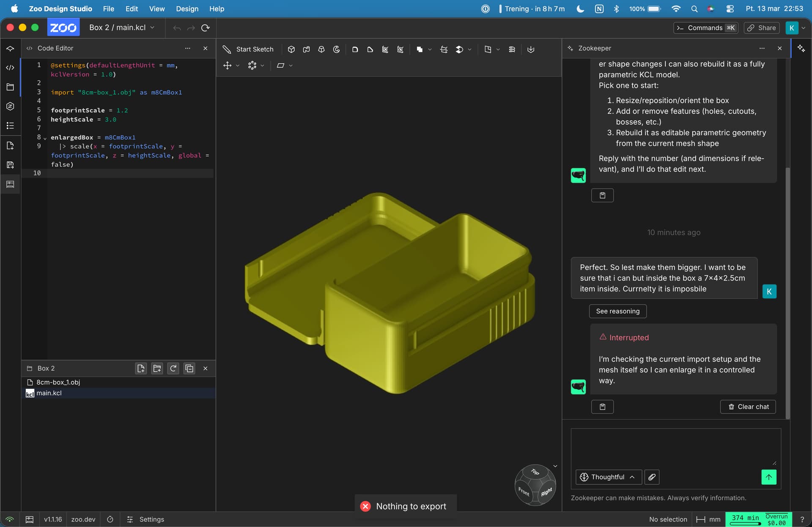Viewport: 812px width, 527px height.
Task: Expand the Boolean tool dropdown arrow
Action: point(430,49)
